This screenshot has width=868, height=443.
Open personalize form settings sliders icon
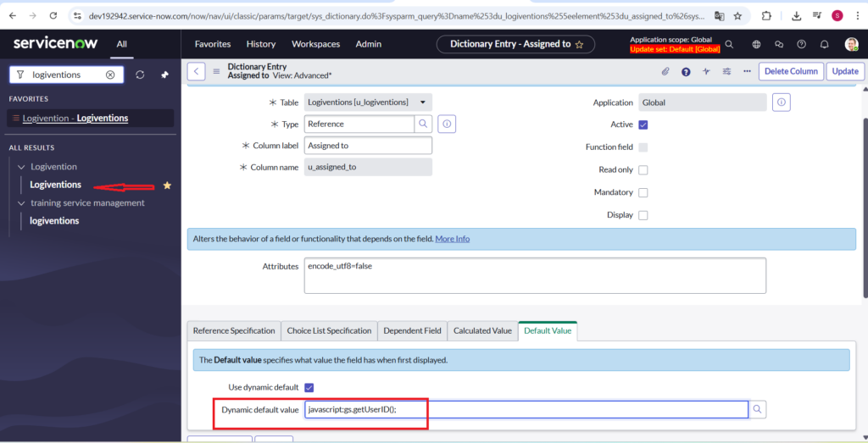tap(726, 72)
